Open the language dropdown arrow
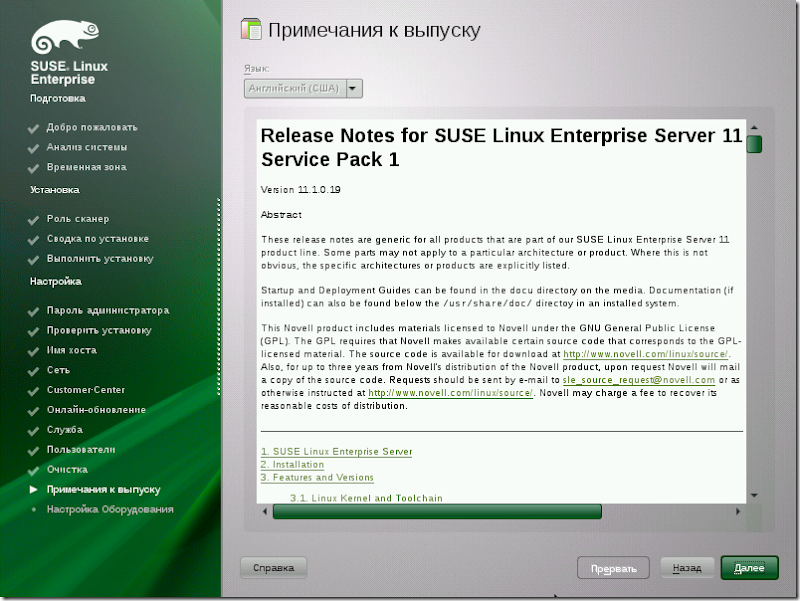The width and height of the screenshot is (800, 601). click(x=354, y=88)
